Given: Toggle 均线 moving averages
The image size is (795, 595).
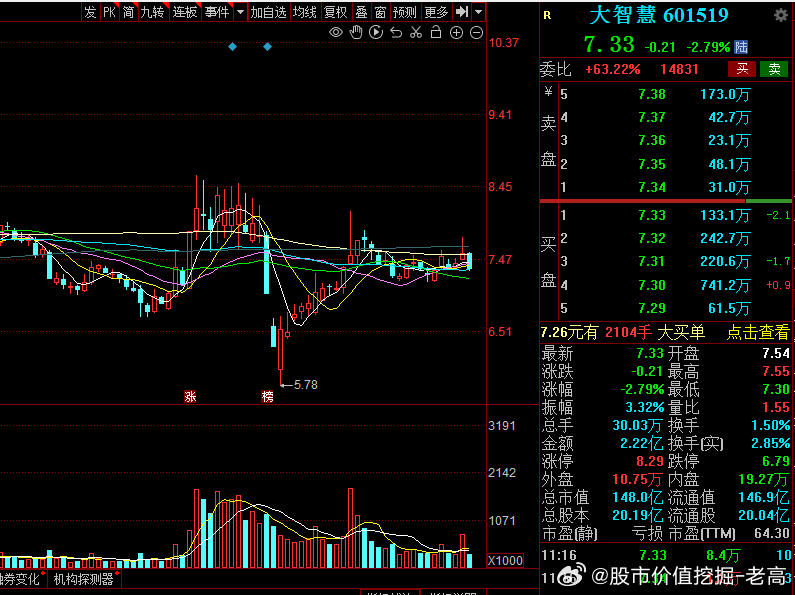Looking at the screenshot, I should click(x=304, y=12).
